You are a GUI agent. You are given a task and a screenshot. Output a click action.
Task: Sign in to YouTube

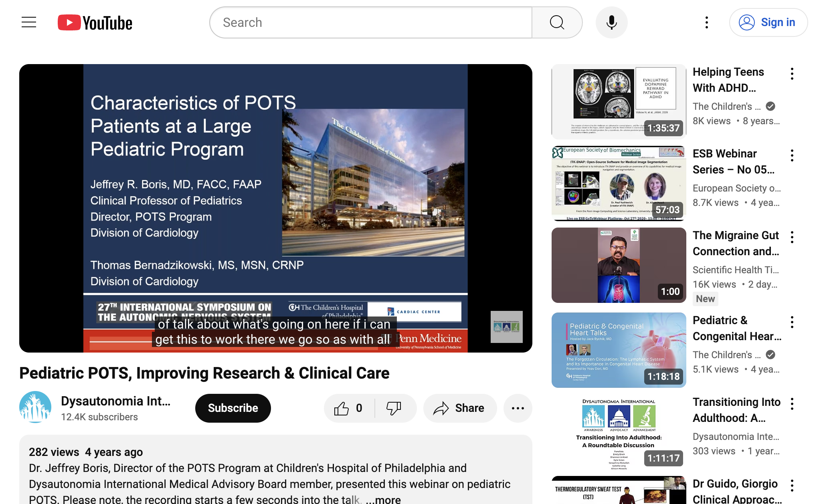[x=768, y=22]
